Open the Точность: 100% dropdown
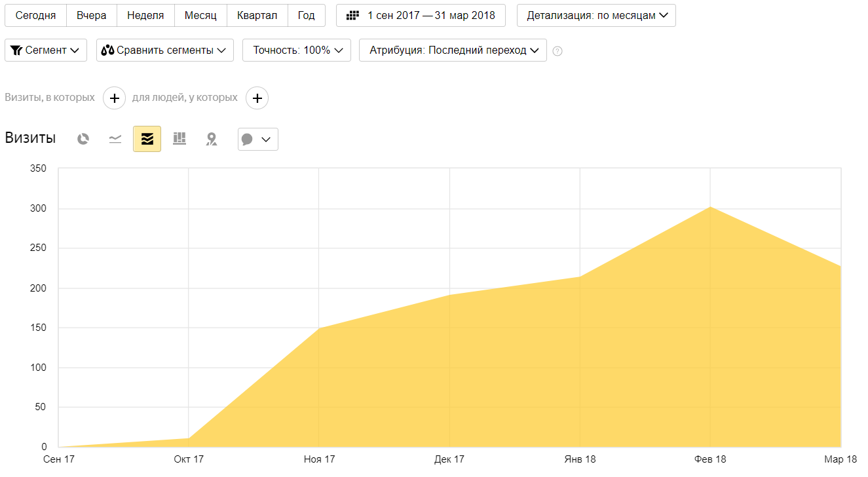Screen dimensions: 868x477 297,50
